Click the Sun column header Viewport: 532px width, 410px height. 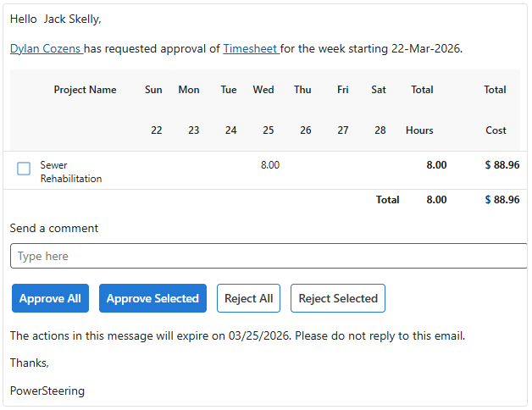153,90
